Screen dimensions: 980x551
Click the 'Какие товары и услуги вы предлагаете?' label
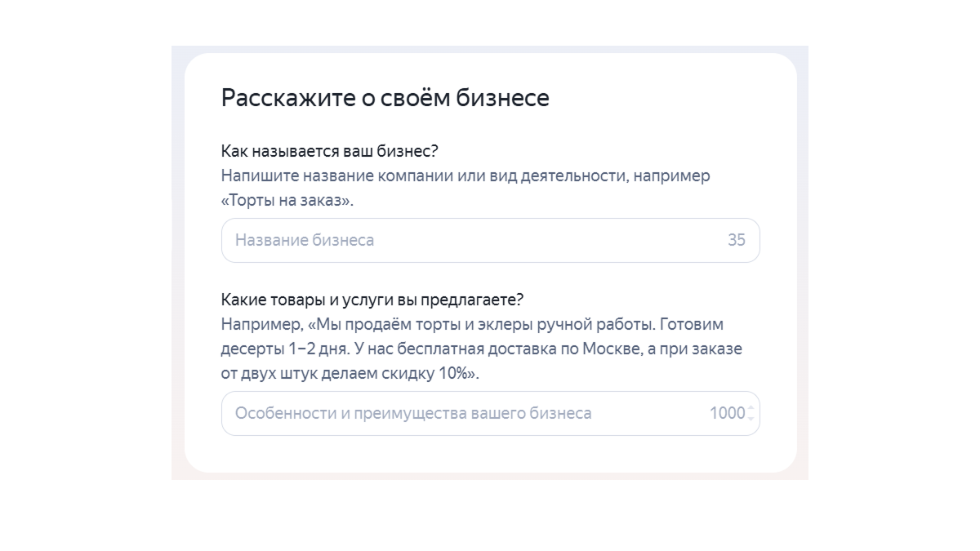pyautogui.click(x=372, y=299)
